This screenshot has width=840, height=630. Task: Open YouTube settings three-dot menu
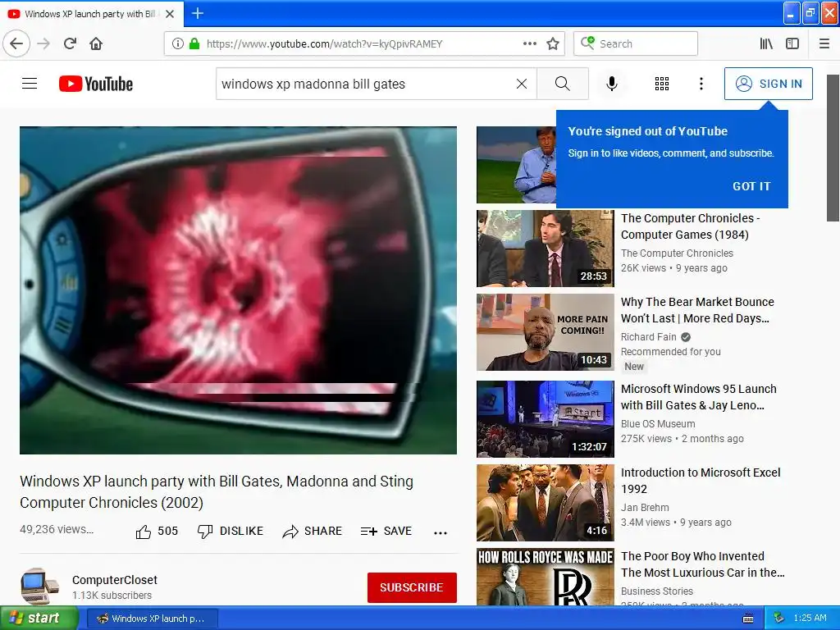point(701,84)
